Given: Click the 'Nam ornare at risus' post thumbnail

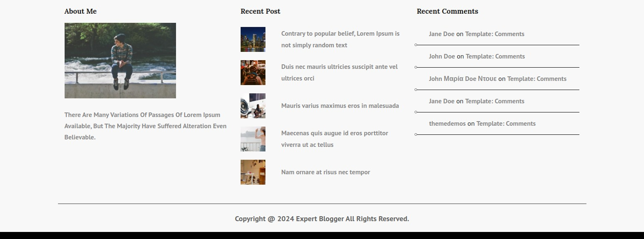Looking at the screenshot, I should (253, 172).
